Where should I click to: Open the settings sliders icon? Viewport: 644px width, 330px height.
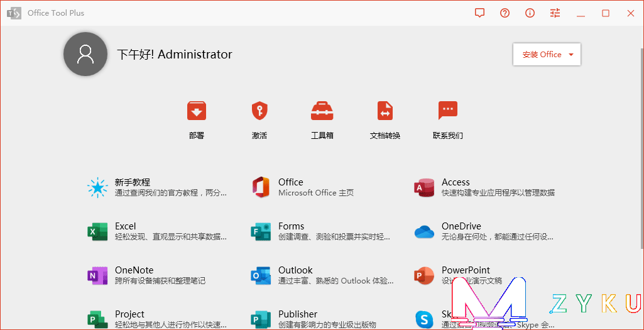pyautogui.click(x=555, y=13)
